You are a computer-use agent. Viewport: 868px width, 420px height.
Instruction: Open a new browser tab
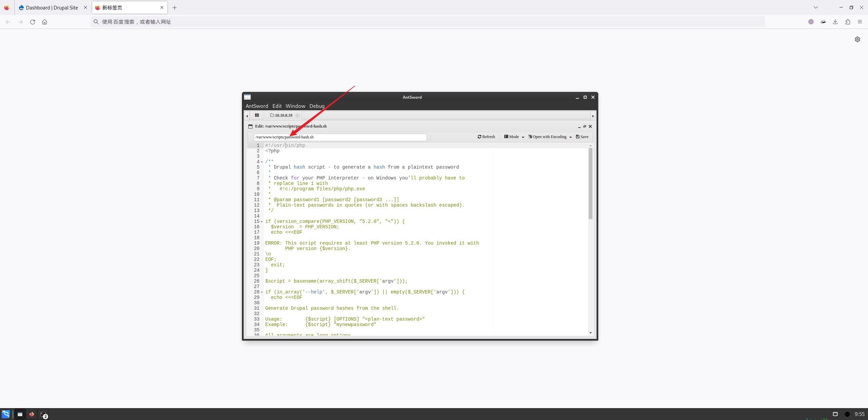(175, 7)
